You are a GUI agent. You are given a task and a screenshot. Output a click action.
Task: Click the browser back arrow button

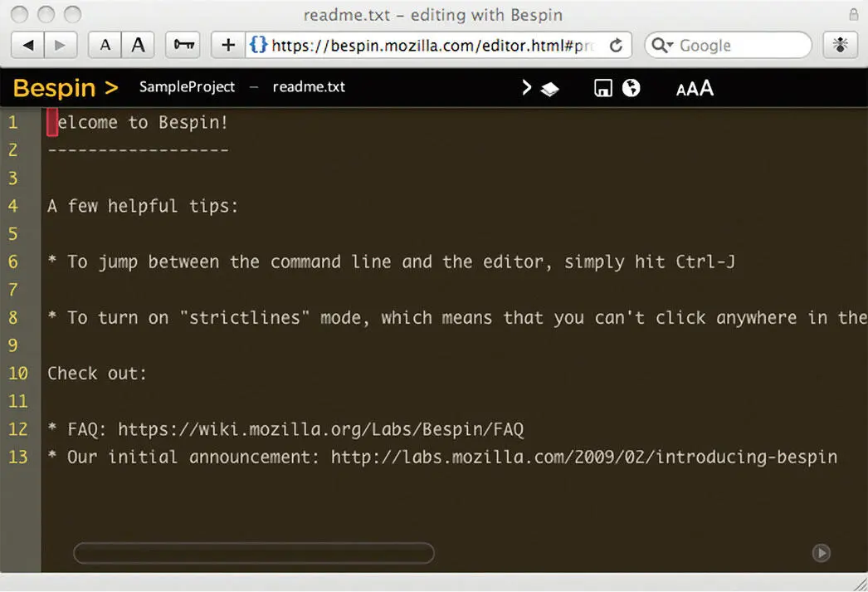point(28,45)
